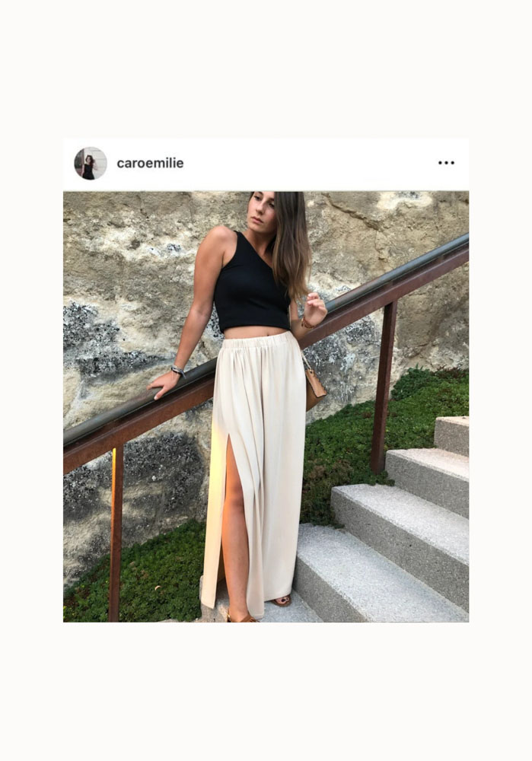This screenshot has width=532, height=761.
Task: Open the caroemilie profile picture
Action: (x=91, y=163)
